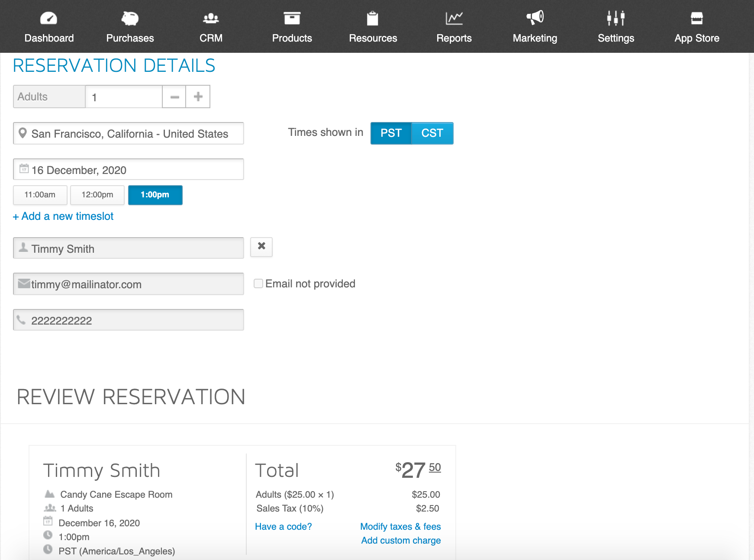Open the Resources clipboard icon

(x=373, y=18)
